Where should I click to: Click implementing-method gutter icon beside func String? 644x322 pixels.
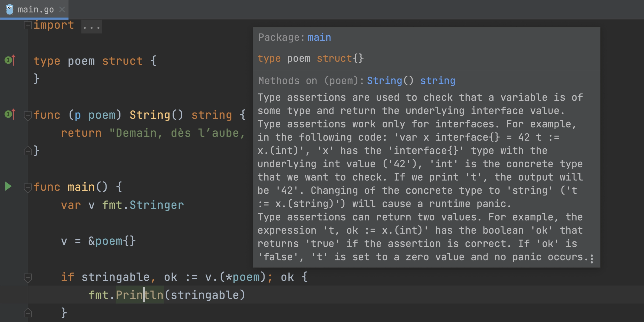click(x=10, y=114)
